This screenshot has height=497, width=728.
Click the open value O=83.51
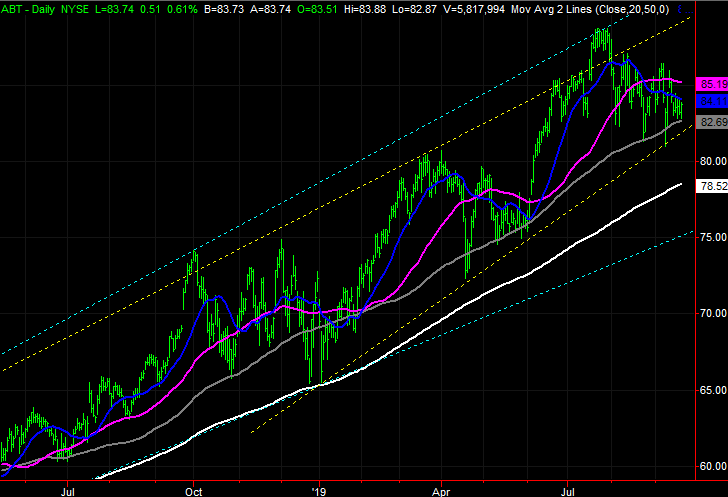[317, 9]
